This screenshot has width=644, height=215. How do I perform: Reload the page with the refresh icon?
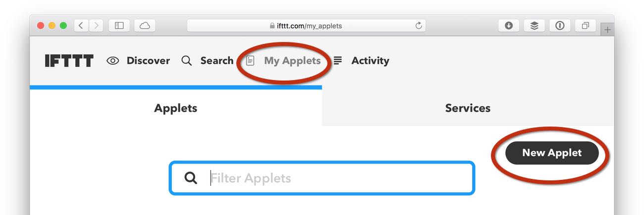(419, 26)
